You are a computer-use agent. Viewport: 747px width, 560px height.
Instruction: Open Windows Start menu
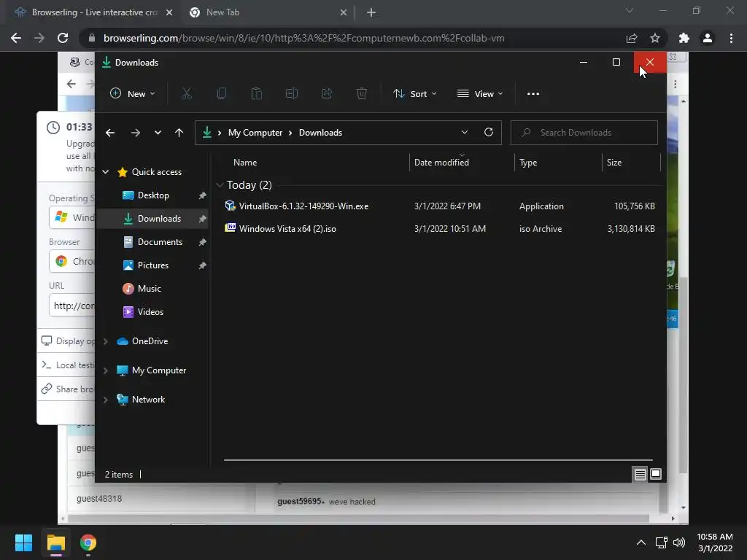point(23,542)
